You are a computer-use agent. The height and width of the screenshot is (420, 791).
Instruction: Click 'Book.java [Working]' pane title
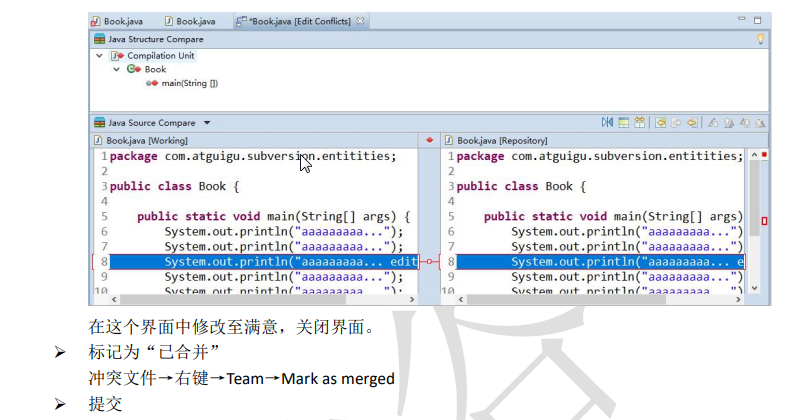tap(147, 140)
